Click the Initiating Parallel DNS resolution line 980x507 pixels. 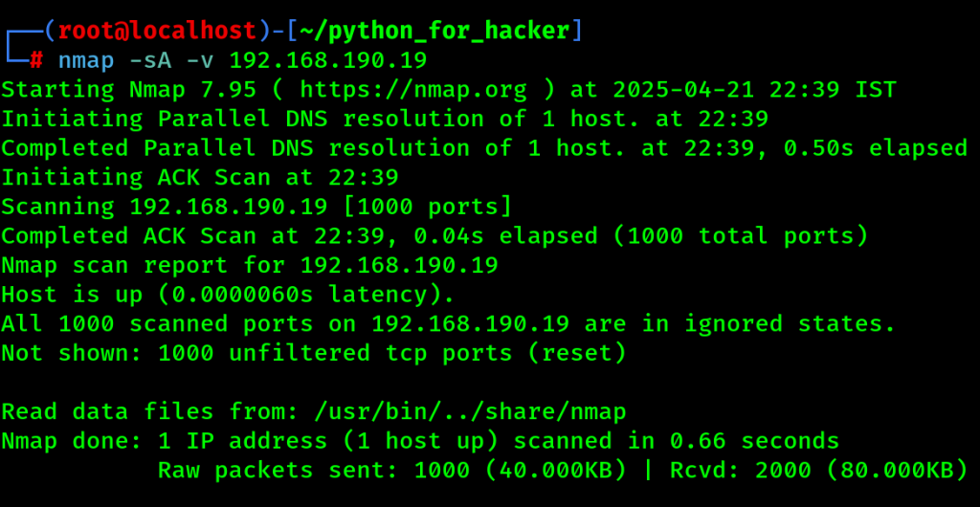tap(385, 120)
